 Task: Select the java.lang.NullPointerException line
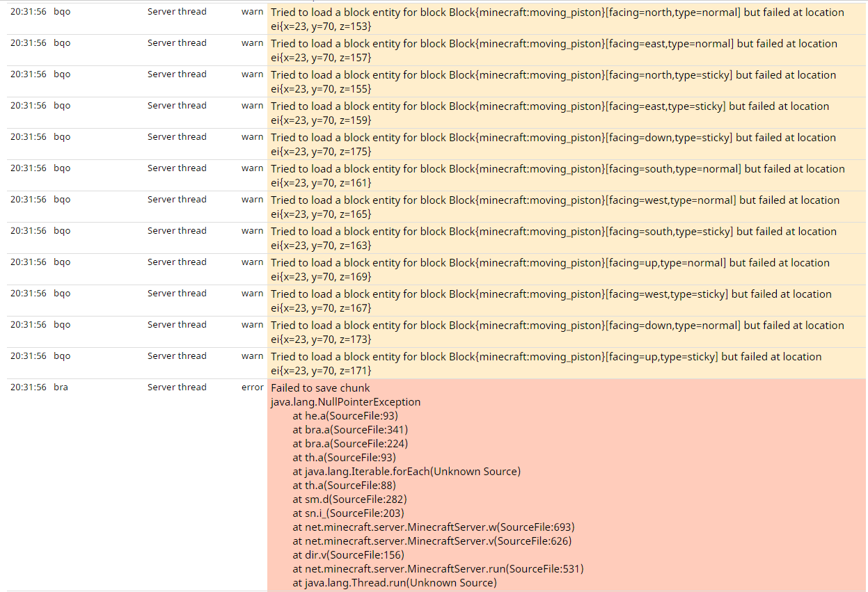point(345,402)
